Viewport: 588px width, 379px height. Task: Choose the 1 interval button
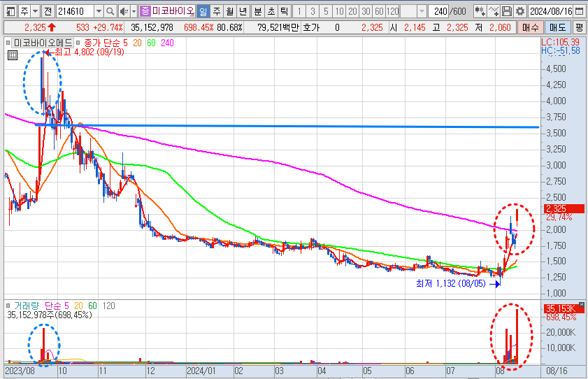pos(299,11)
